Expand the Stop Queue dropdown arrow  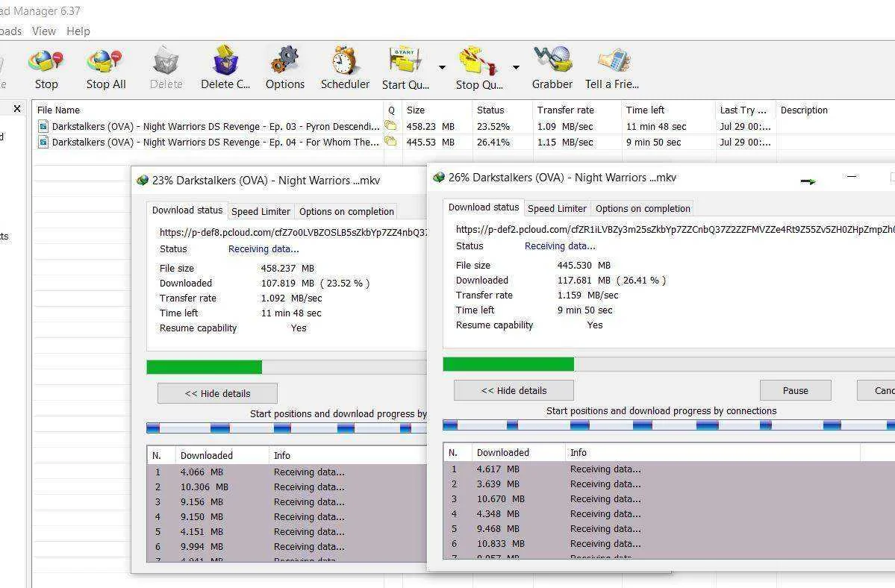pos(516,67)
